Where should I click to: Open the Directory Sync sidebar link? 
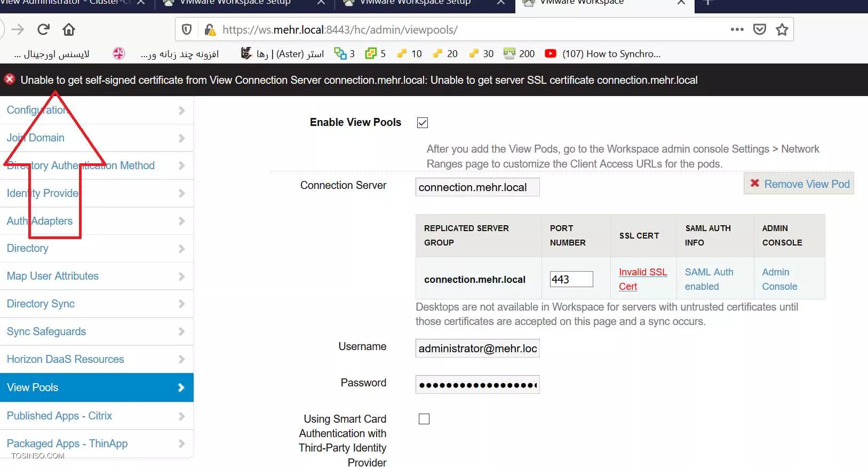click(41, 304)
